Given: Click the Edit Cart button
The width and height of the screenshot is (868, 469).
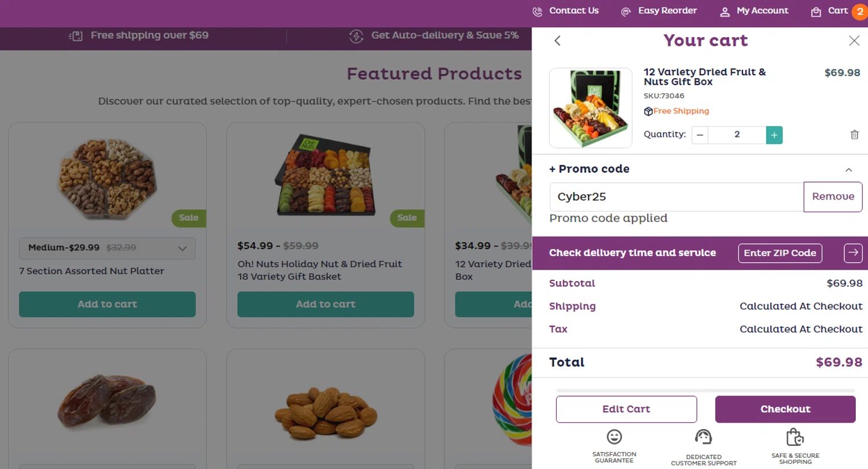Looking at the screenshot, I should (x=626, y=409).
